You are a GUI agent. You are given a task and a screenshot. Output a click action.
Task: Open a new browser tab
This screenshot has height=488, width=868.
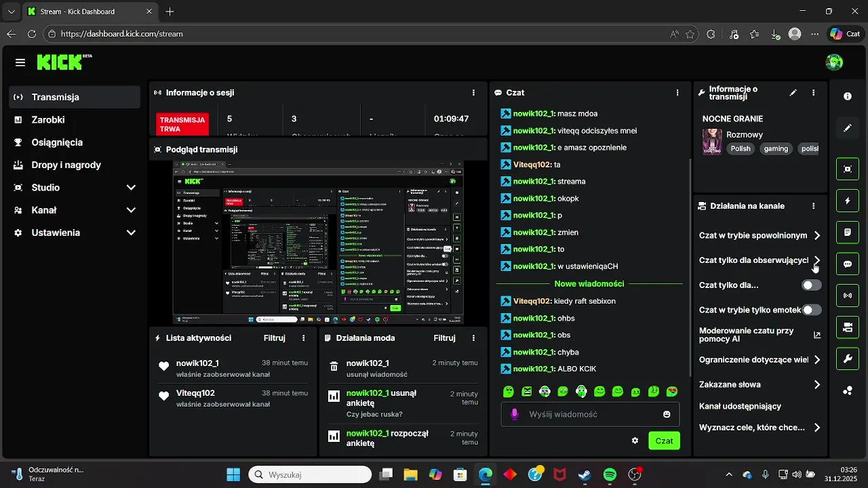pyautogui.click(x=170, y=12)
